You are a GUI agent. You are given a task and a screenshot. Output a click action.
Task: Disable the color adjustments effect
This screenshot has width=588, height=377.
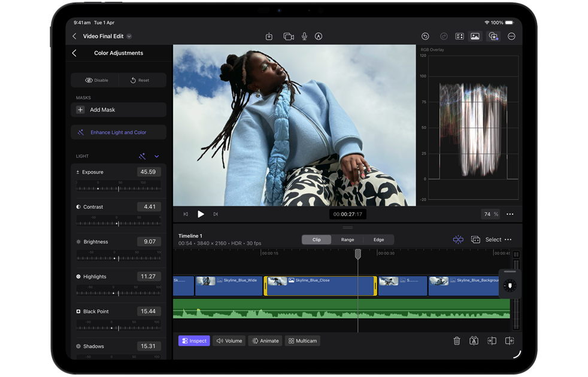pos(96,80)
